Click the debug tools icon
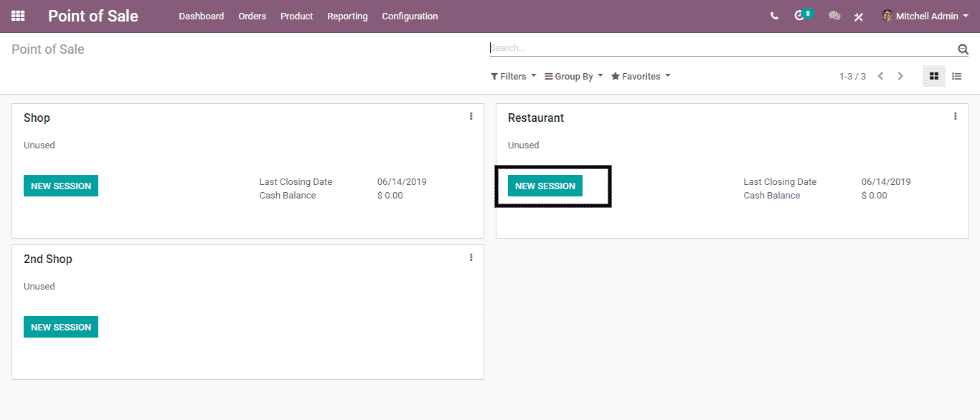 click(x=858, y=16)
